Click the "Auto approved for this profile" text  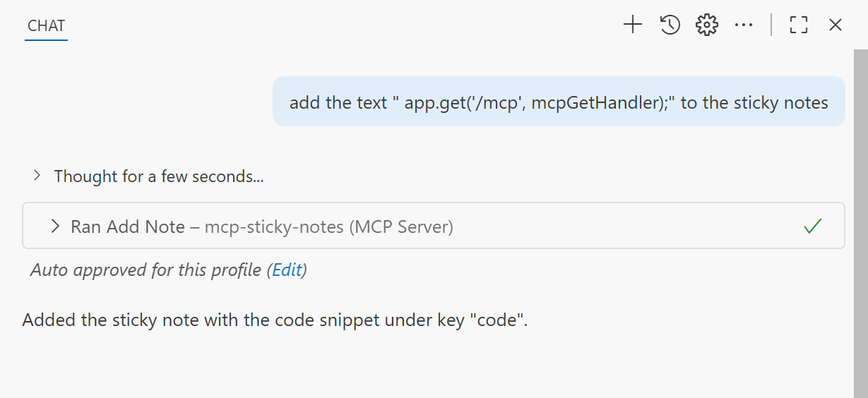145,270
